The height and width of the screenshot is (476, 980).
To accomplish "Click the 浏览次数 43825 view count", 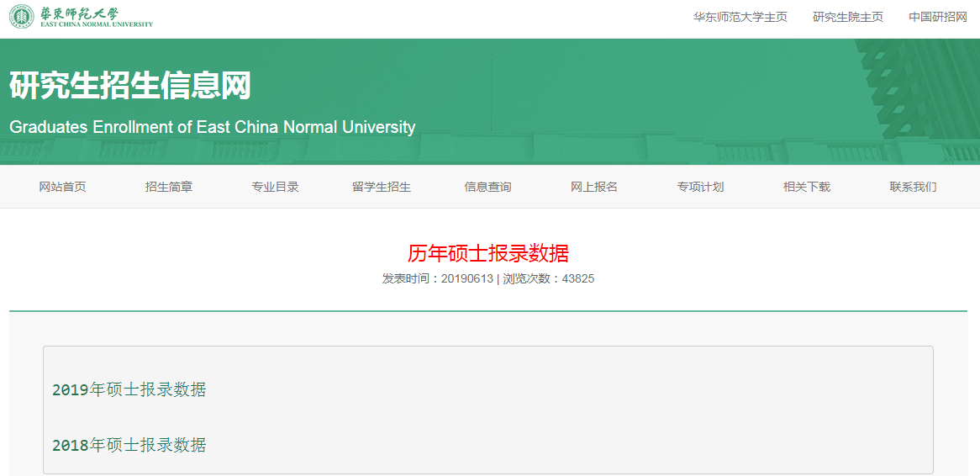I will point(549,278).
